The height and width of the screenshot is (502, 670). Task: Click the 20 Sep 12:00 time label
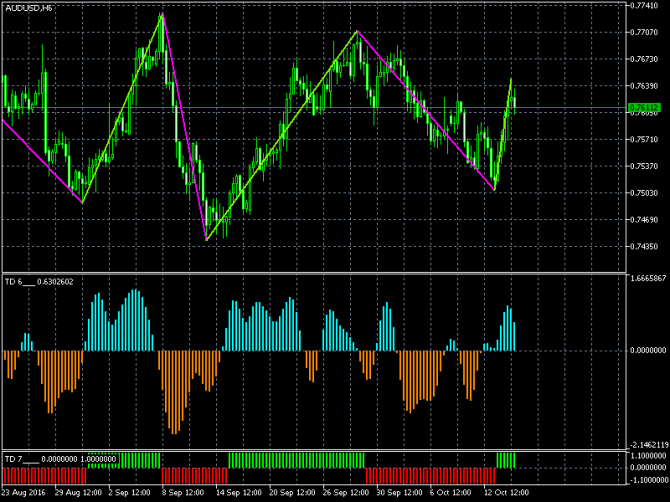pos(293,492)
